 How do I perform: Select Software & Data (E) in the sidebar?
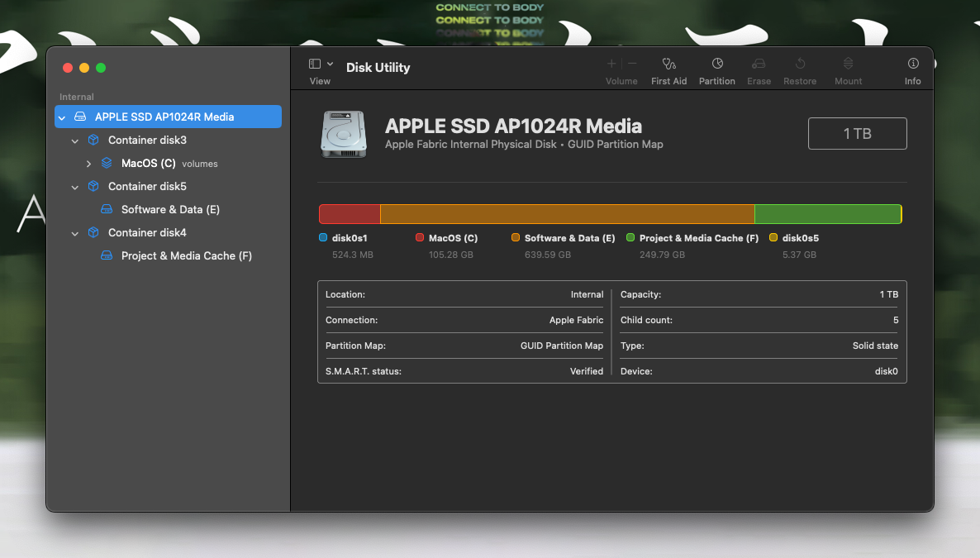tap(170, 209)
